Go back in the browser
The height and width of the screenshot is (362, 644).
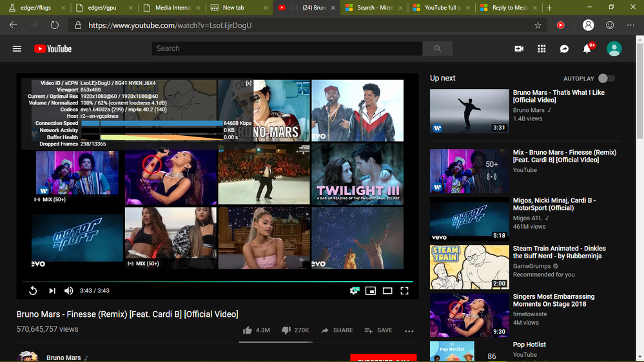(x=13, y=25)
